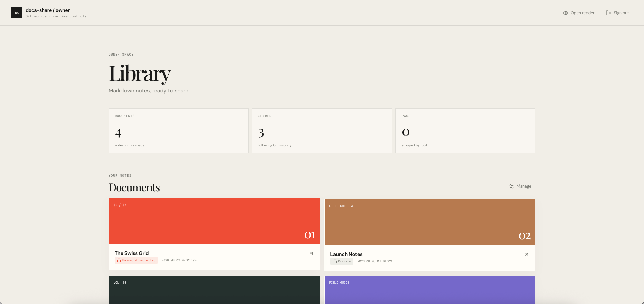Click the Private badge text
The width and height of the screenshot is (644, 304).
(344, 261)
